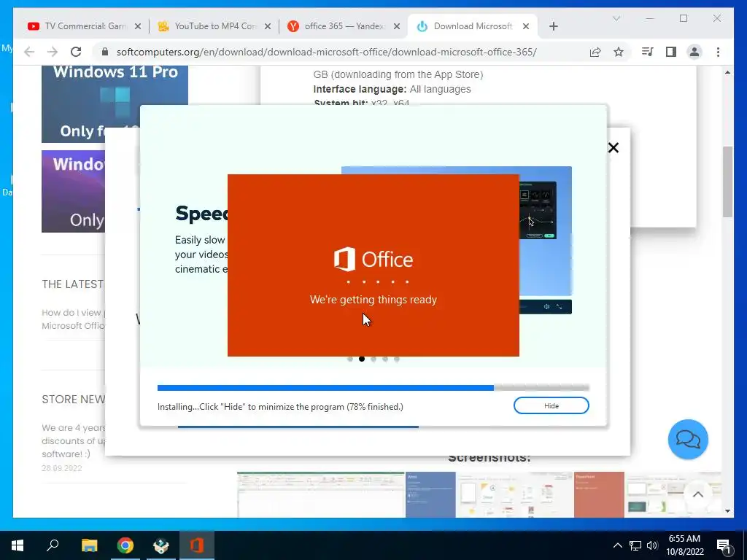Go forward using the browser forward arrow
Image resolution: width=747 pixels, height=560 pixels.
(x=53, y=52)
